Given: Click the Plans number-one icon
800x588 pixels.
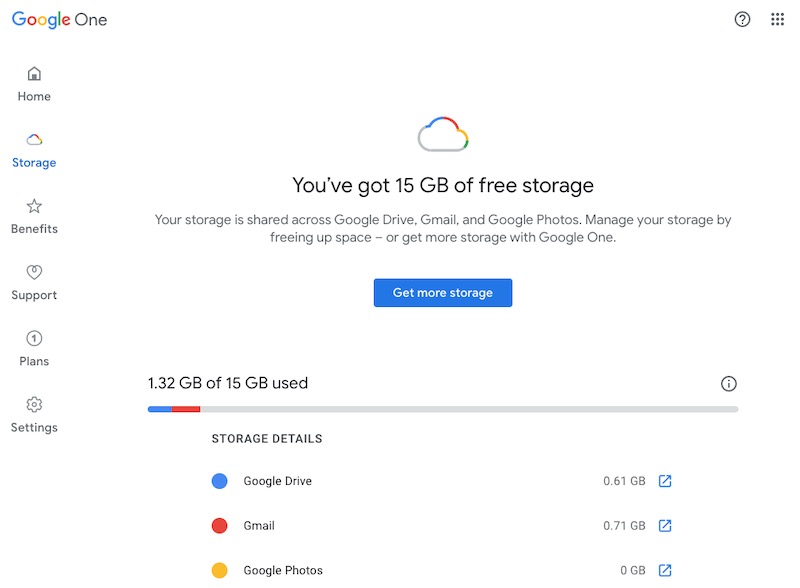Looking at the screenshot, I should pyautogui.click(x=34, y=338).
